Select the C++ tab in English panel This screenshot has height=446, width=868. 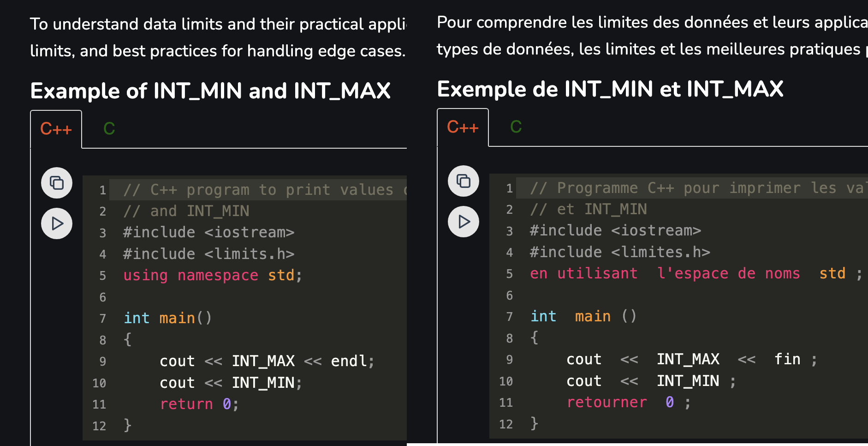coord(56,129)
